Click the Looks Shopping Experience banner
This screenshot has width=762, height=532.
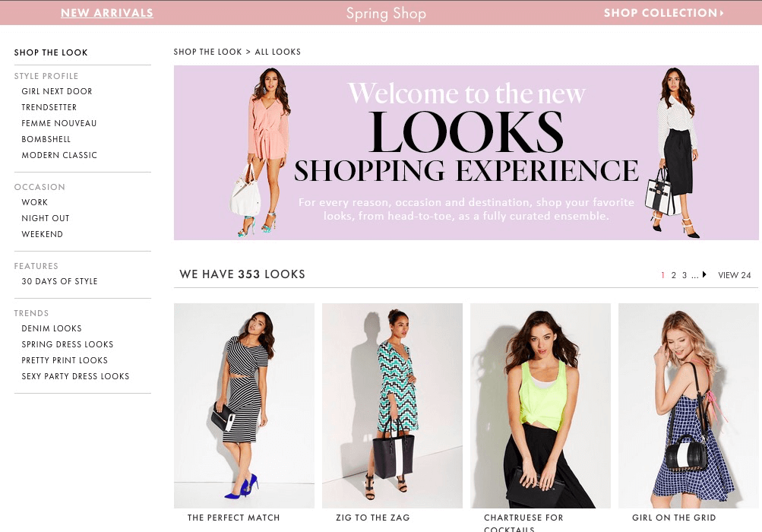(x=466, y=153)
